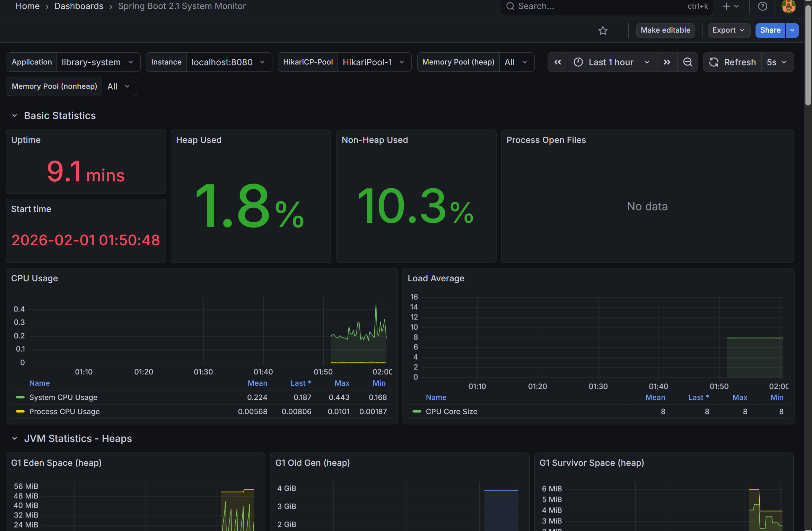
Task: Toggle System CPU Usage series in legend
Action: pos(63,397)
